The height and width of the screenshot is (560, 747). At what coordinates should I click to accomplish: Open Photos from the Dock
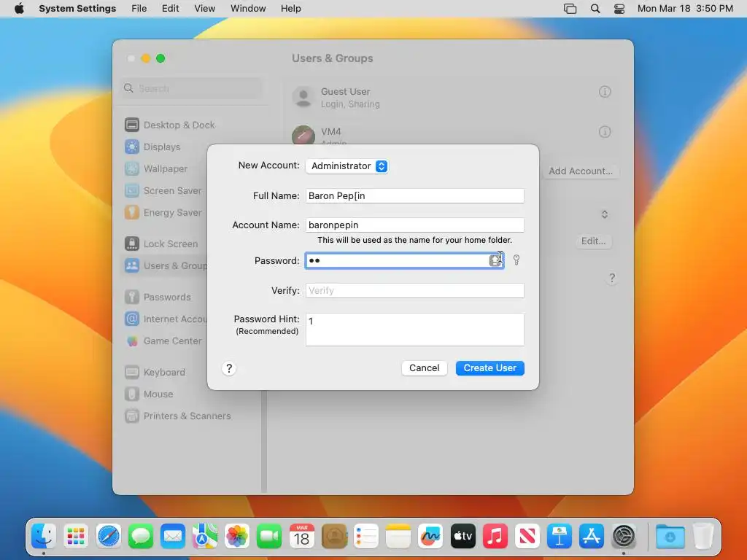[237, 537]
